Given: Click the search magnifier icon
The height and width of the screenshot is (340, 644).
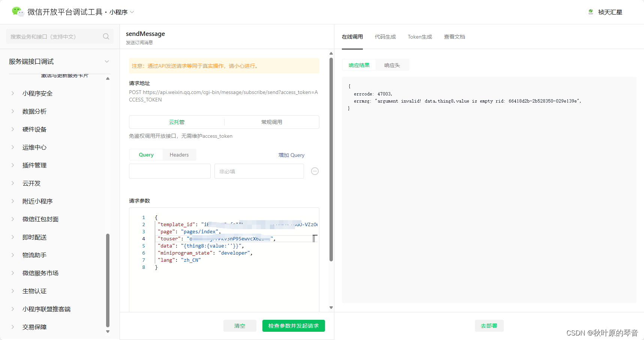Looking at the screenshot, I should coord(106,36).
